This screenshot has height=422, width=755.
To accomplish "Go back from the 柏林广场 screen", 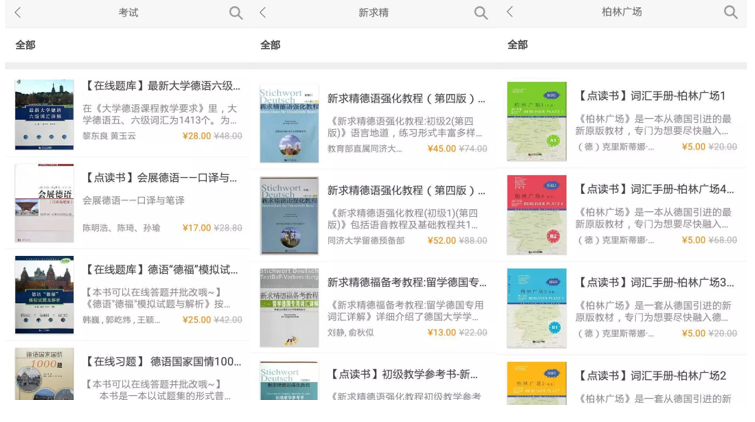I will tap(510, 12).
